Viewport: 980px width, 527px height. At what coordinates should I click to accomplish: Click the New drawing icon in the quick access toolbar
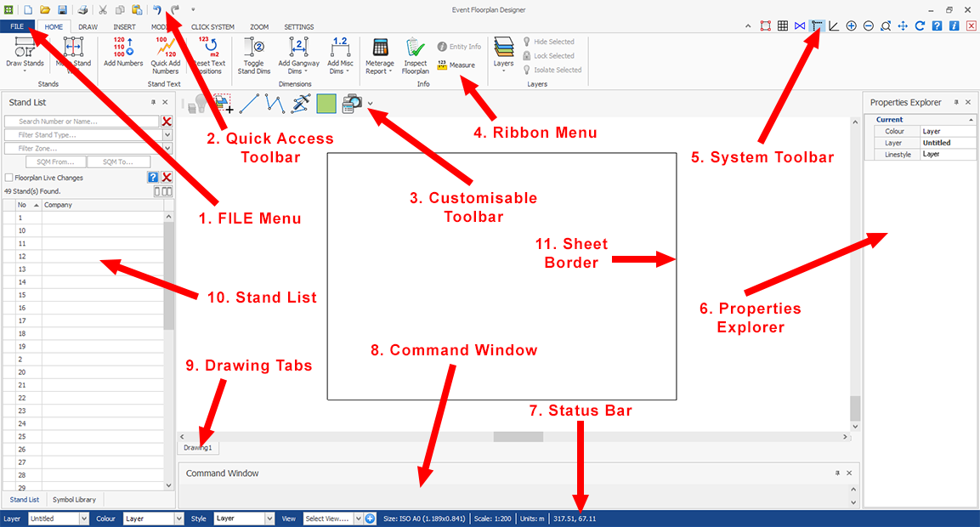click(28, 10)
